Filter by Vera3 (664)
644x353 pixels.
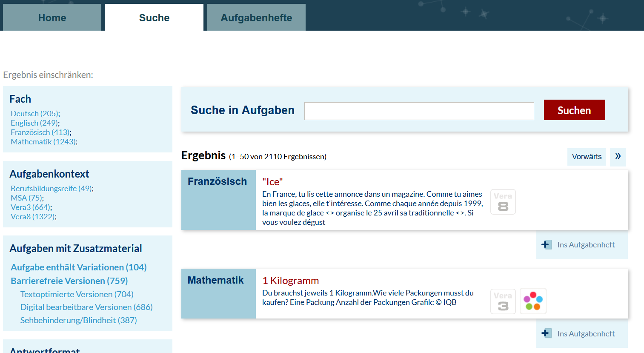(31, 207)
